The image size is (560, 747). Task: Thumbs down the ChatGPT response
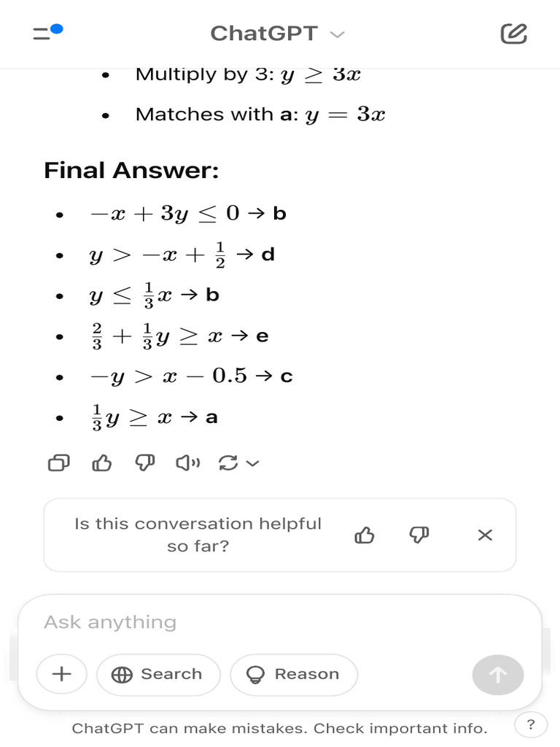145,462
